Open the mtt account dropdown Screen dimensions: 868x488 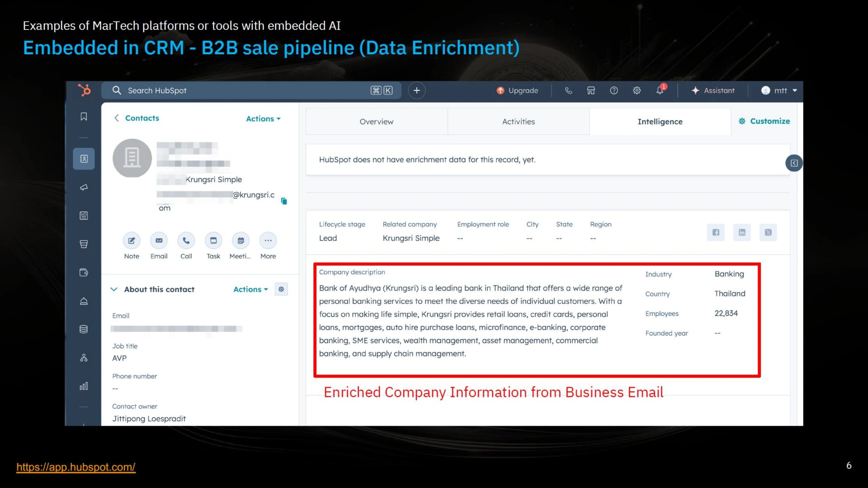(780, 90)
